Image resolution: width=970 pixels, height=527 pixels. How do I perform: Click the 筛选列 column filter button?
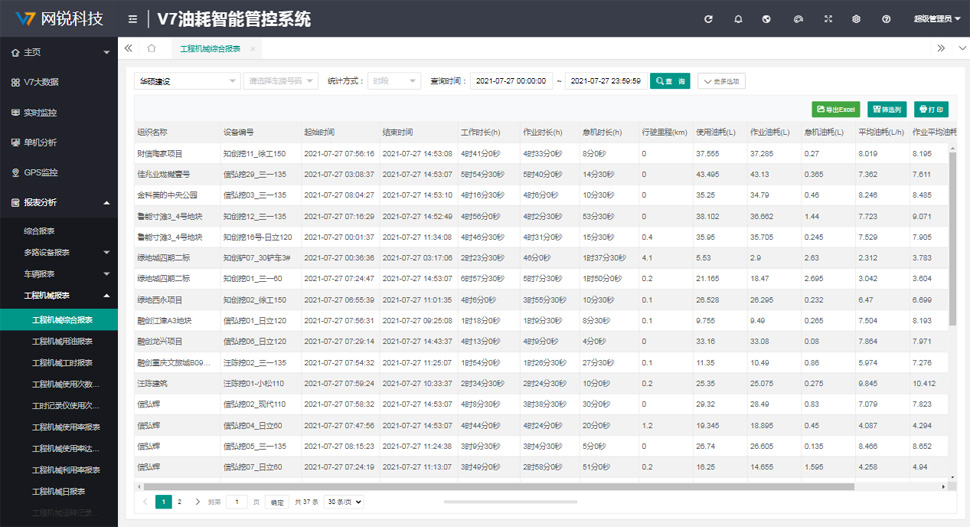tap(887, 109)
